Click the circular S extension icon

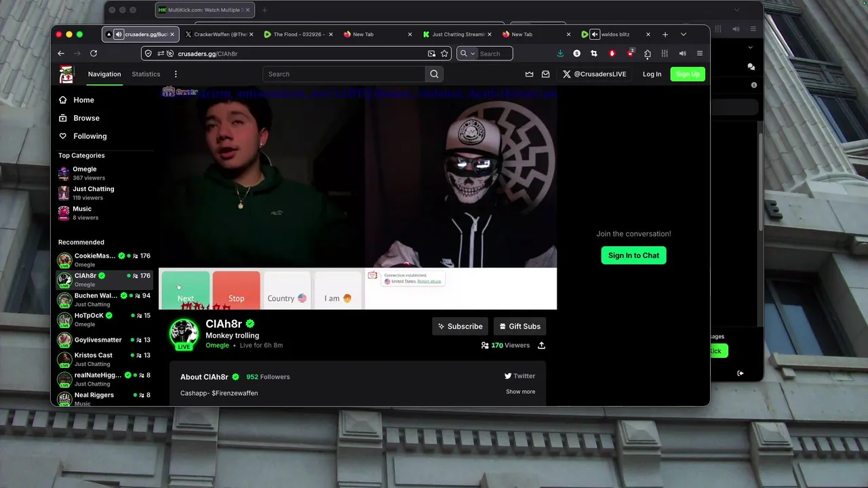point(576,54)
